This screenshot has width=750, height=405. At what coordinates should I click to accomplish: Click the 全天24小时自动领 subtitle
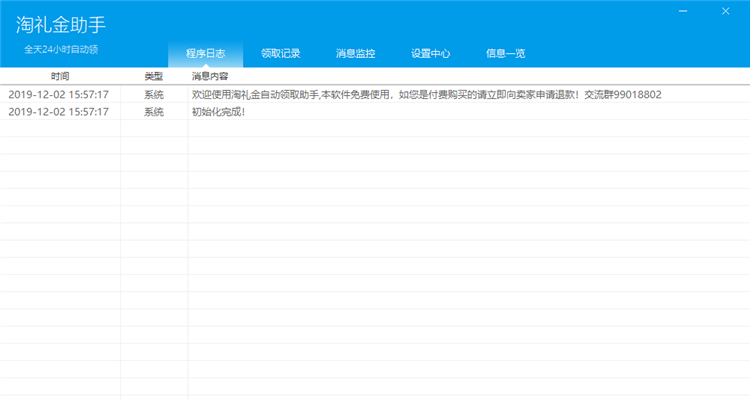pyautogui.click(x=61, y=49)
